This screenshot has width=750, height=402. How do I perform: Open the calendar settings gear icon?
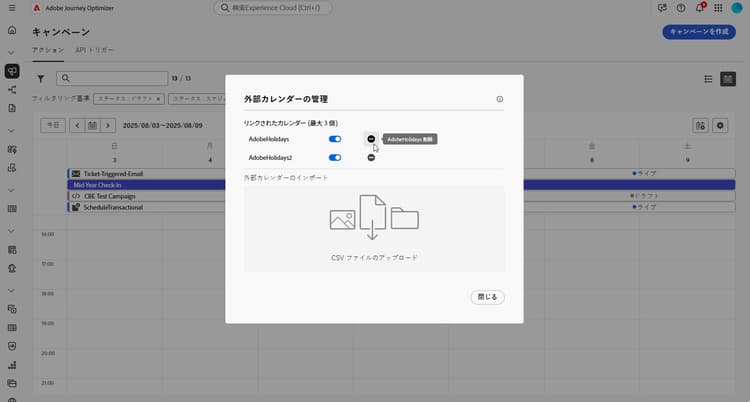coord(720,126)
